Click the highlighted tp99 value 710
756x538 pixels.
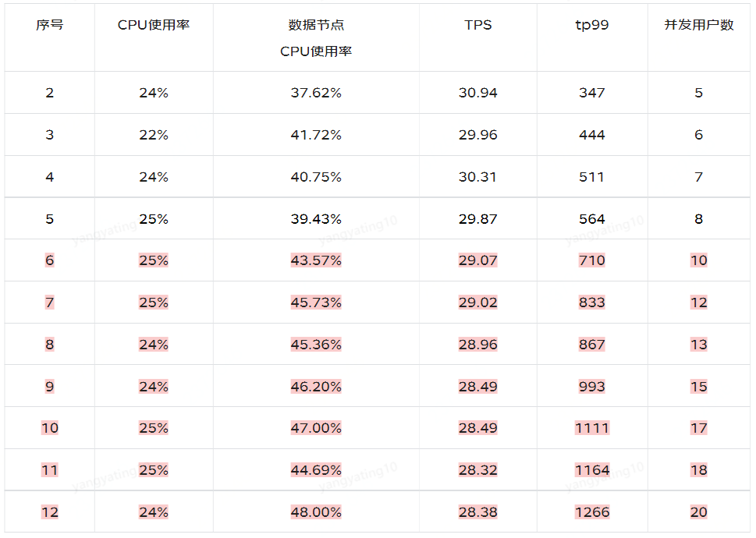pos(591,260)
